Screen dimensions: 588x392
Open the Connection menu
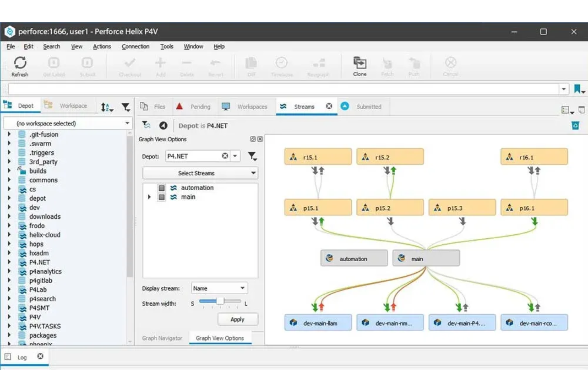click(135, 46)
